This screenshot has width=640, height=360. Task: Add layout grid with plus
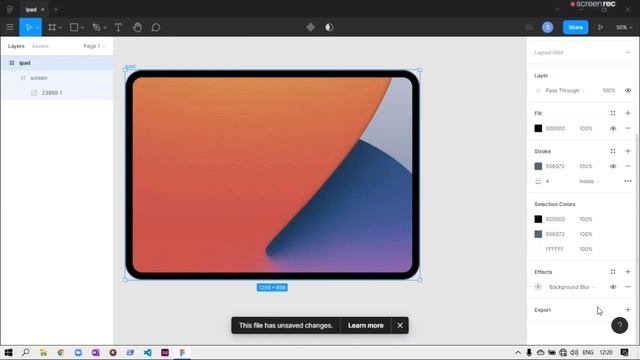[x=628, y=53]
